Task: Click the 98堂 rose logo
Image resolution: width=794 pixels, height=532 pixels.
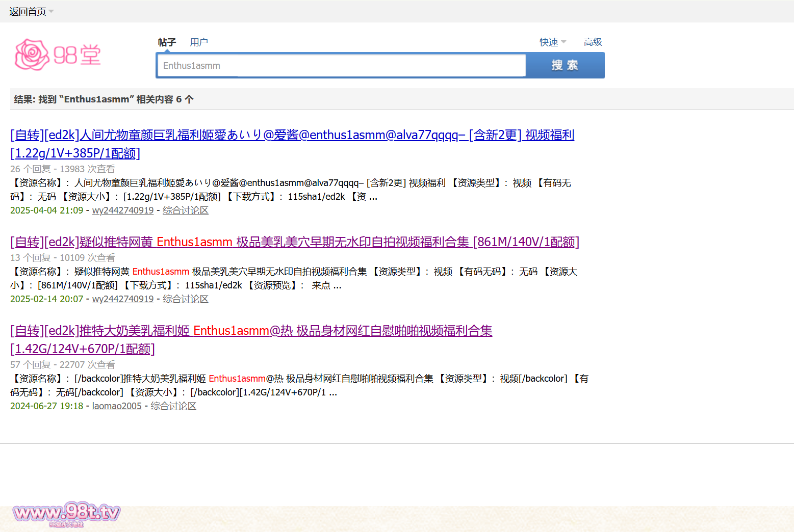Action: coord(58,55)
